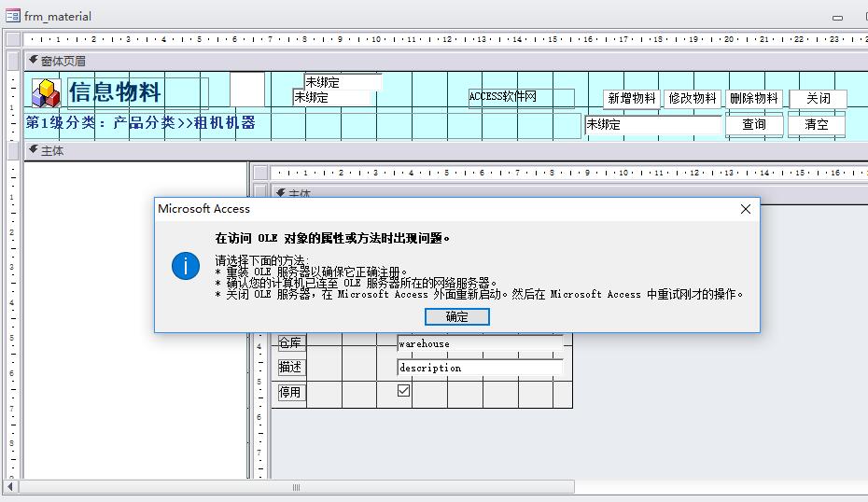The image size is (868, 502).
Task: Click the 删除物料 button
Action: pos(754,99)
